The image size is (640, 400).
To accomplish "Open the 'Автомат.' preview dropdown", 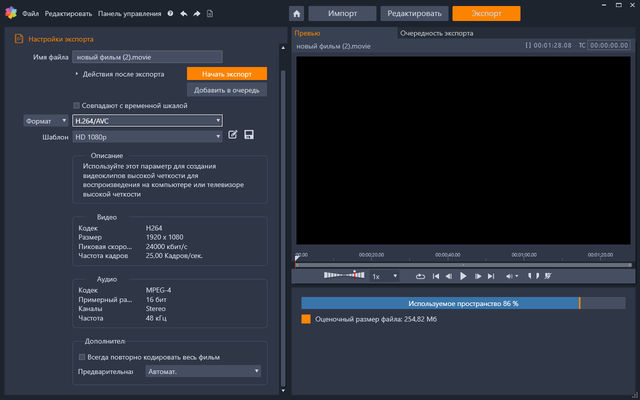I will [200, 371].
